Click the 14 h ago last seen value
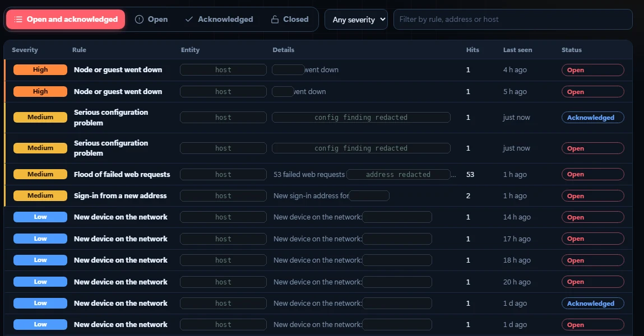This screenshot has width=644, height=336. 517,217
